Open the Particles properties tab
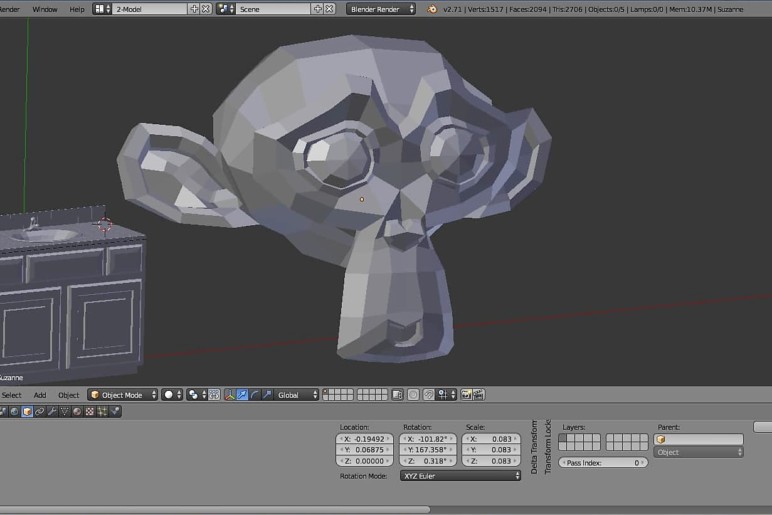This screenshot has height=515, width=772. point(102,411)
